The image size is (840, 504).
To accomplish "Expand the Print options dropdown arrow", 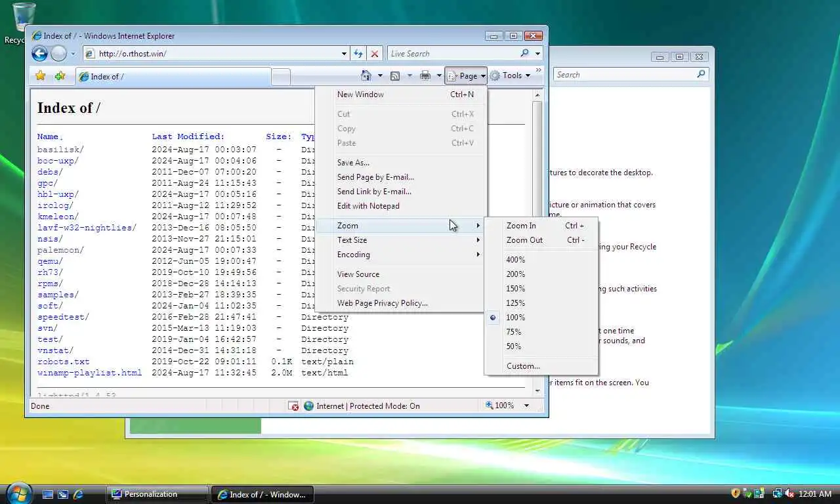I will [439, 76].
